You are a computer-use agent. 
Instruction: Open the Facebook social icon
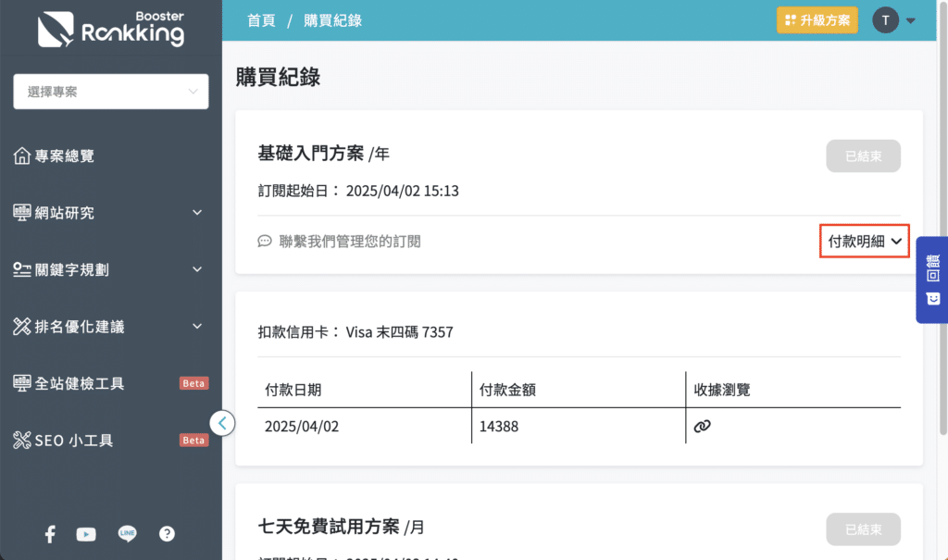pos(50,534)
